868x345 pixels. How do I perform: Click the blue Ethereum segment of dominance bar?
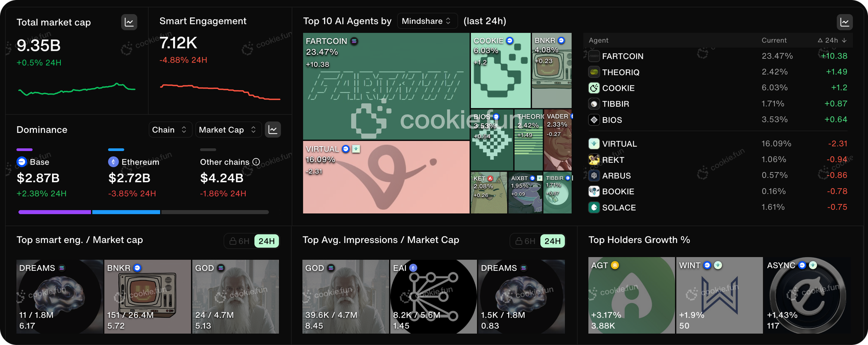tap(126, 212)
